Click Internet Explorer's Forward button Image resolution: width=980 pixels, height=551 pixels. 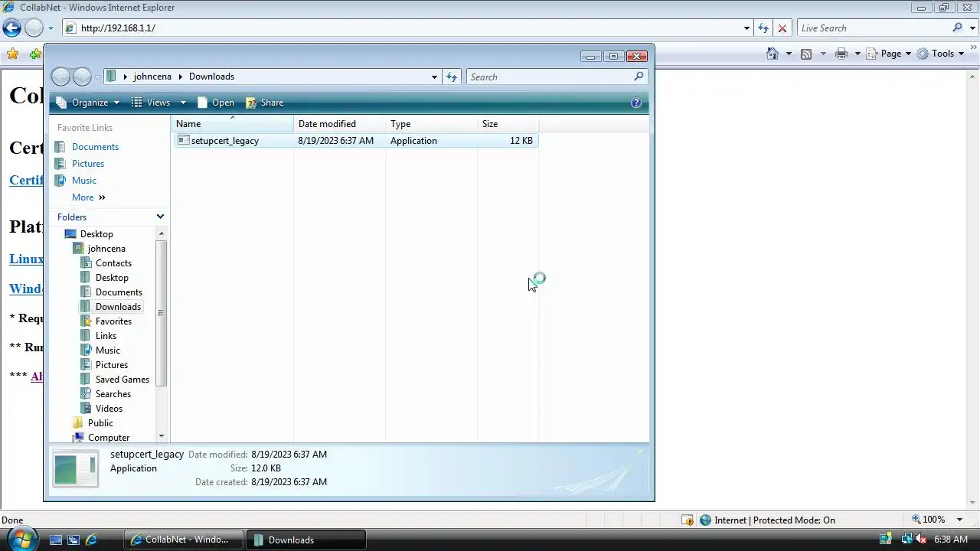pos(34,28)
